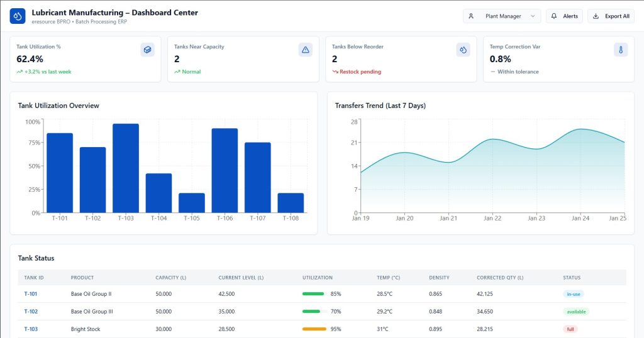Image resolution: width=644 pixels, height=338 pixels.
Task: Click the warning triangle icon on Tanks Near Capacity
Action: [x=306, y=50]
